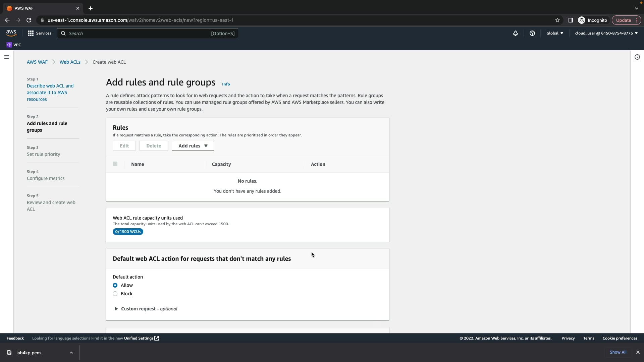The height and width of the screenshot is (362, 644).
Task: Open the VPC shortcut in favorites bar
Action: [14, 45]
